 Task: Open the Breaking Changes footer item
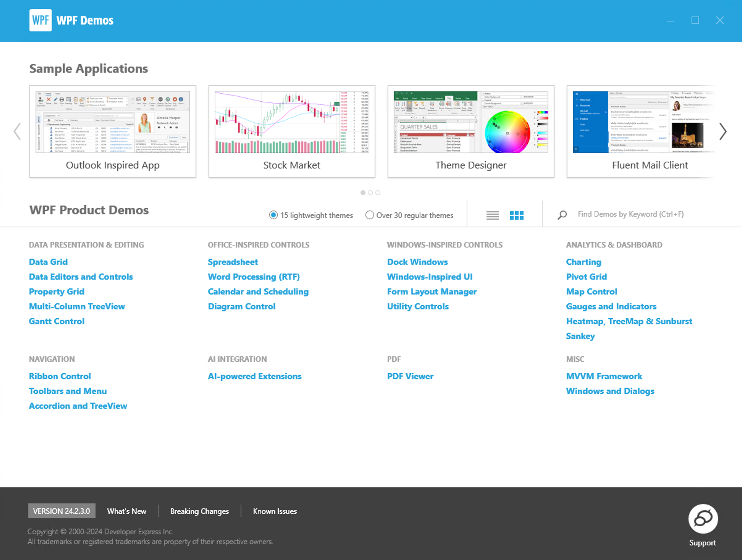[x=200, y=511]
